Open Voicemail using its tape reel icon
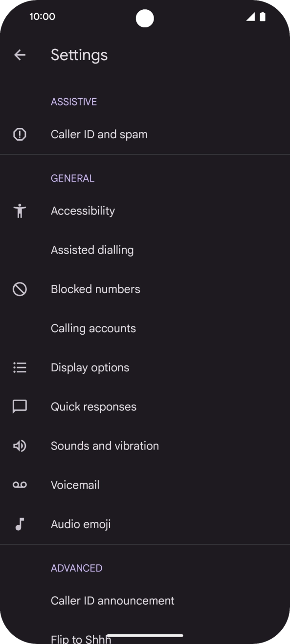 [20, 484]
